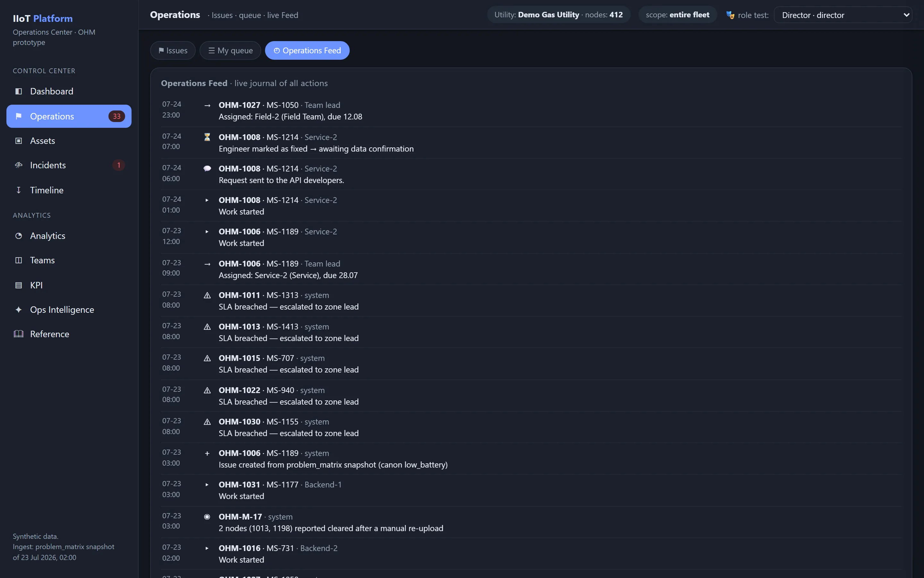The image size is (924, 578).
Task: Switch to the Issues tab
Action: point(173,50)
